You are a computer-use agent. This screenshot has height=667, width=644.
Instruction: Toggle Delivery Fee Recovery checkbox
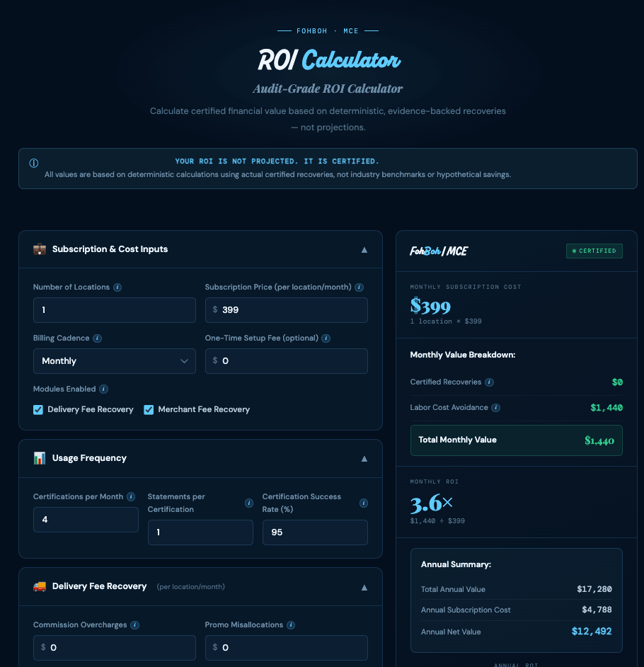pyautogui.click(x=38, y=410)
